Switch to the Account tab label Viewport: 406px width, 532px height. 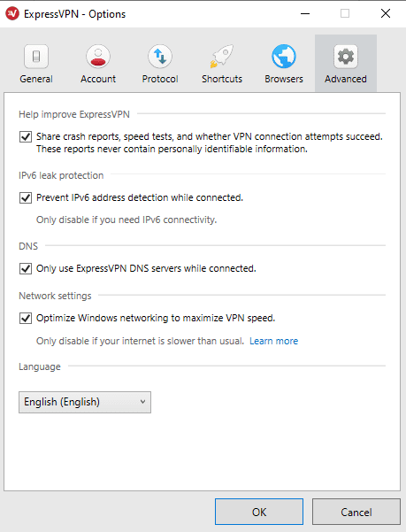tap(98, 79)
